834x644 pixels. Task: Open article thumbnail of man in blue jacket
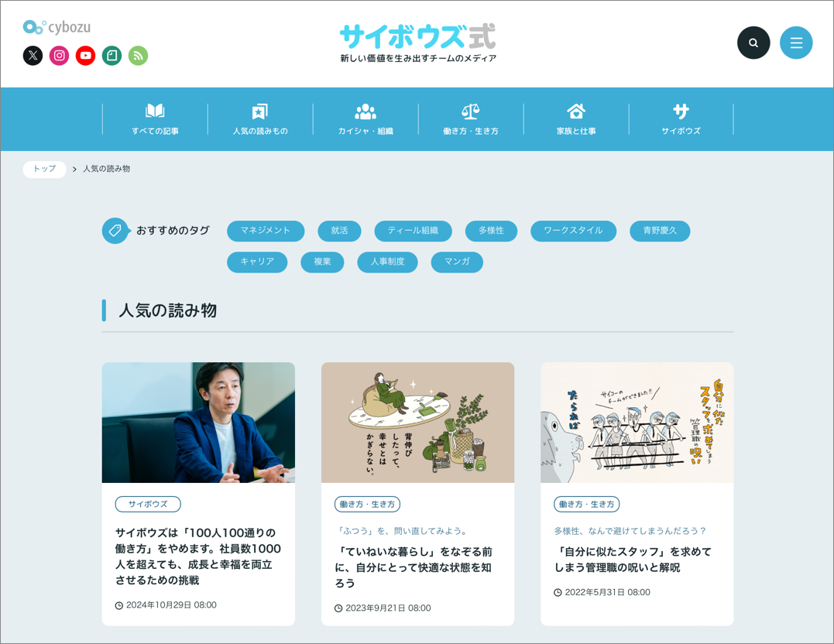coord(198,423)
